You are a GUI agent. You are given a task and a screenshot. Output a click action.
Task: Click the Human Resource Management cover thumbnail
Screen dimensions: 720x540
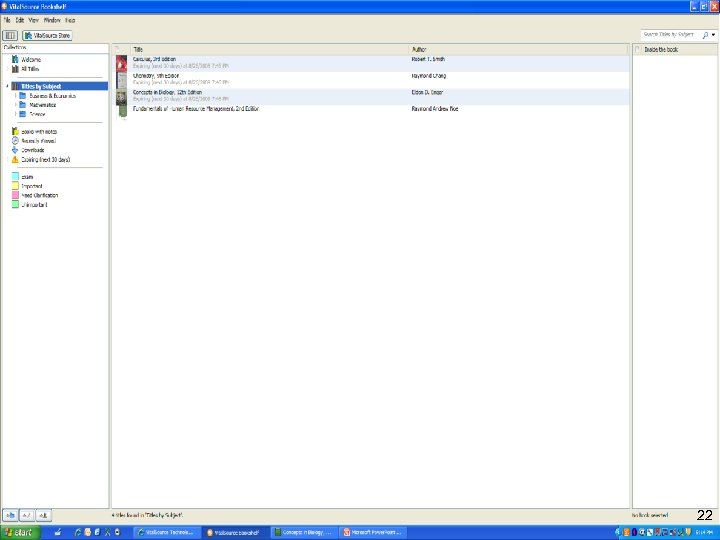point(121,112)
